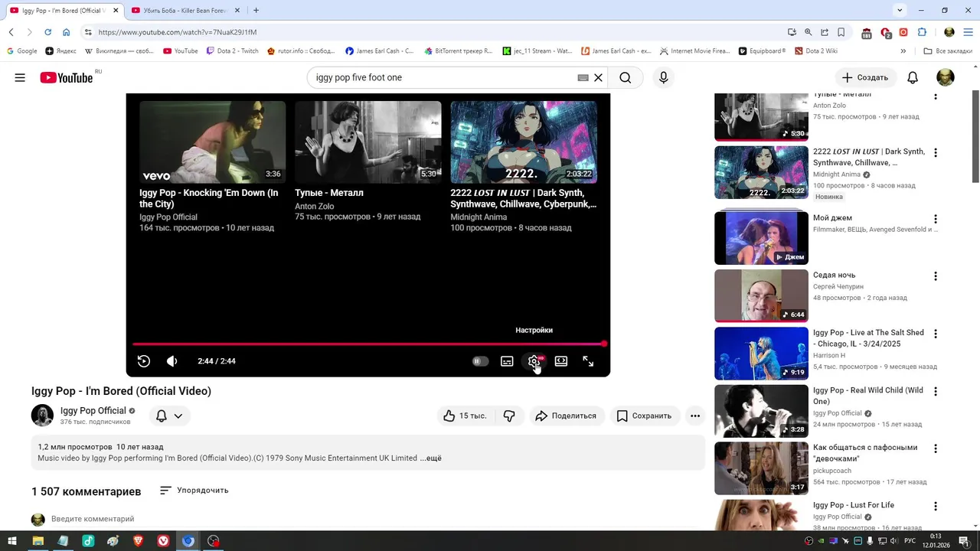The image size is (980, 551).
Task: Open a new browser tab with plus
Action: coord(256,11)
